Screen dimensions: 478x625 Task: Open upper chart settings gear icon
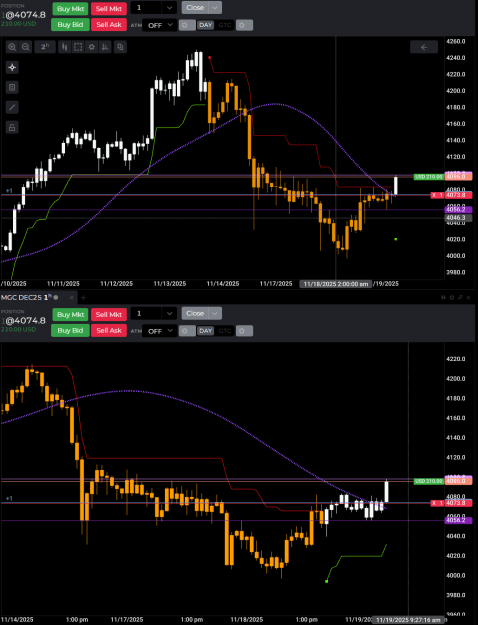pyautogui.click(x=92, y=47)
